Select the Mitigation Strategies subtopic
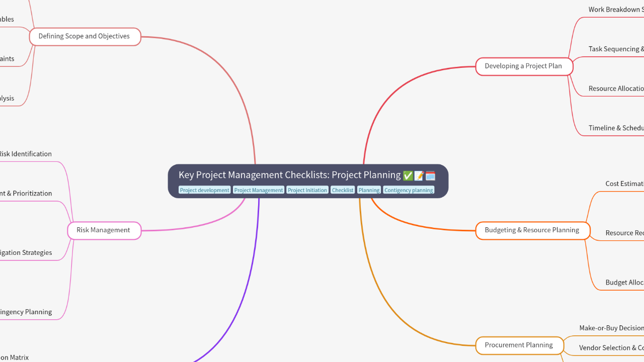 coord(26,252)
